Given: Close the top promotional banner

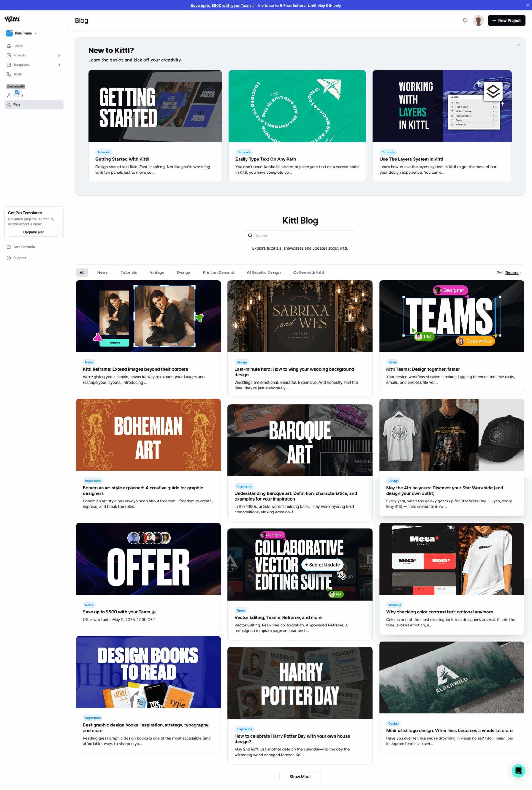Looking at the screenshot, I should [x=527, y=6].
